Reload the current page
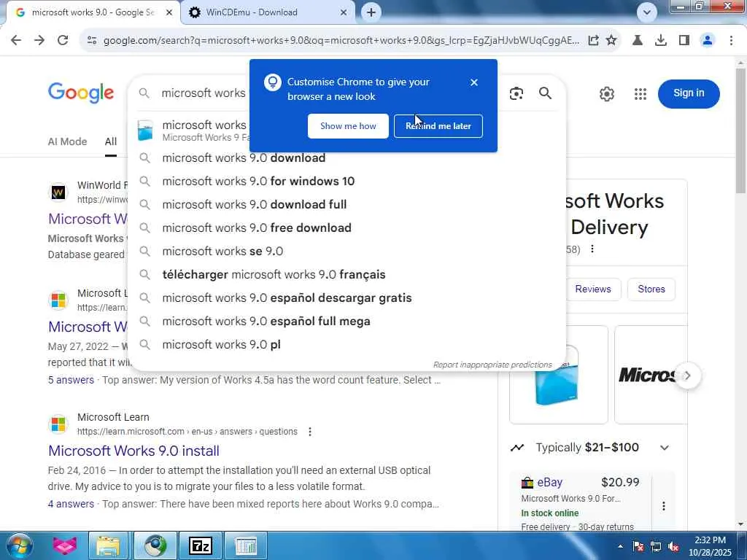747x560 pixels. pos(63,41)
